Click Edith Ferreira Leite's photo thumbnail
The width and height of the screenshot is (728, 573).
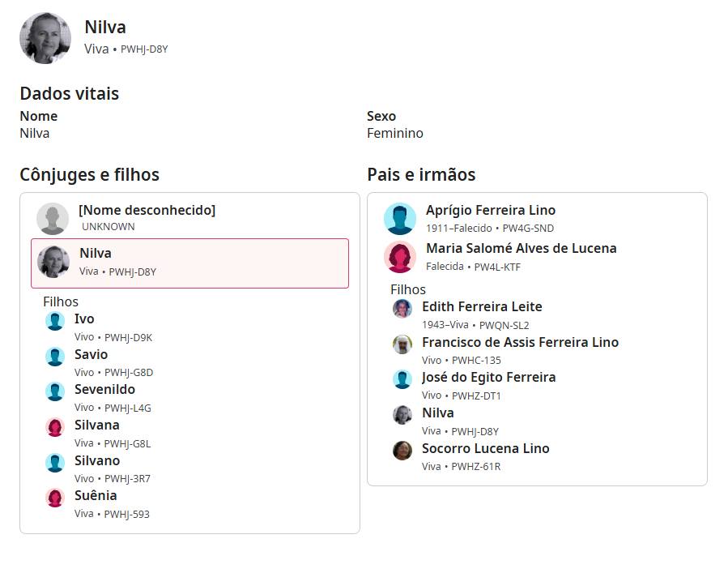click(402, 309)
